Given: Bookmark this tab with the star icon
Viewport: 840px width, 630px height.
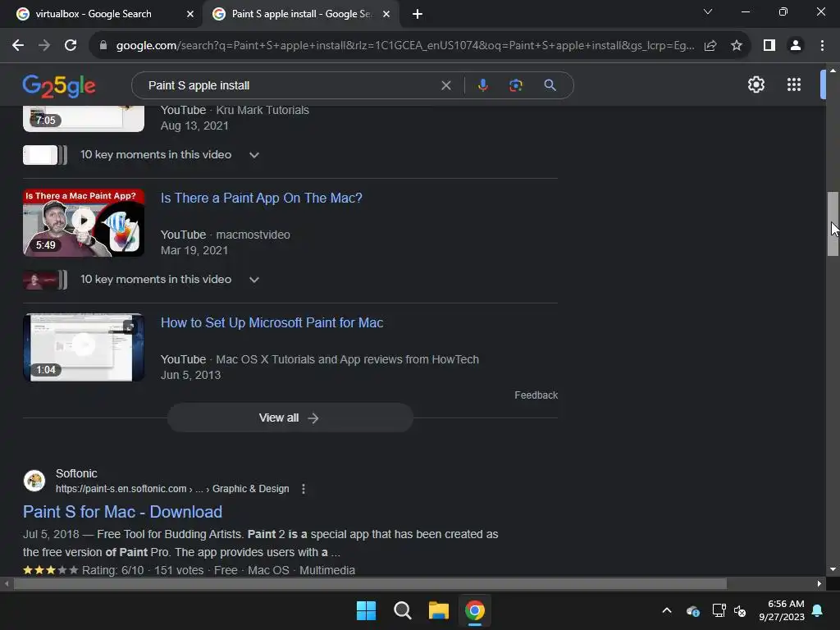Looking at the screenshot, I should pyautogui.click(x=737, y=46).
